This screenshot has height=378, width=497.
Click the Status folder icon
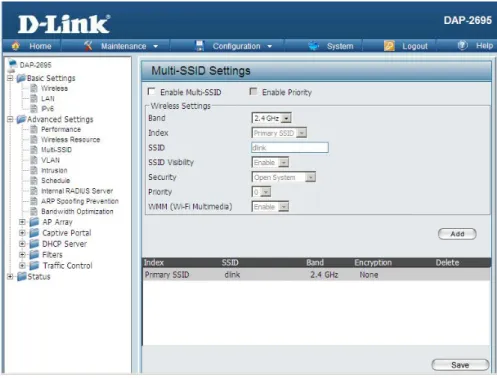click(22, 276)
